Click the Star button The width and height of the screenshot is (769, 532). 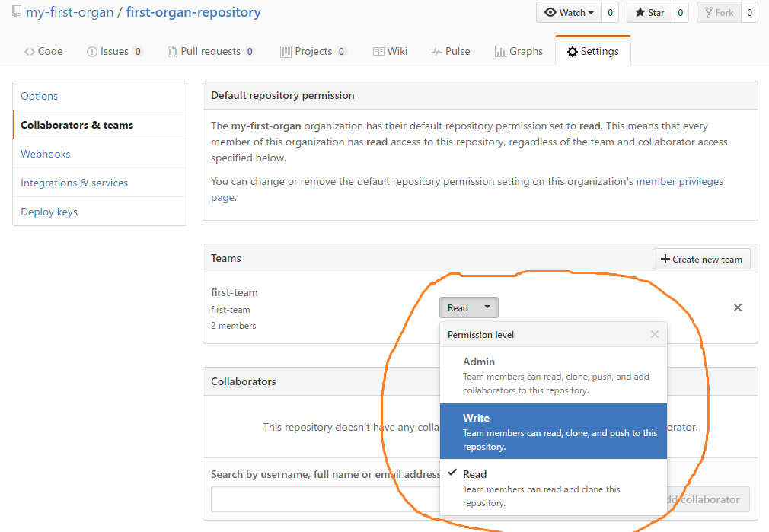pyautogui.click(x=649, y=12)
